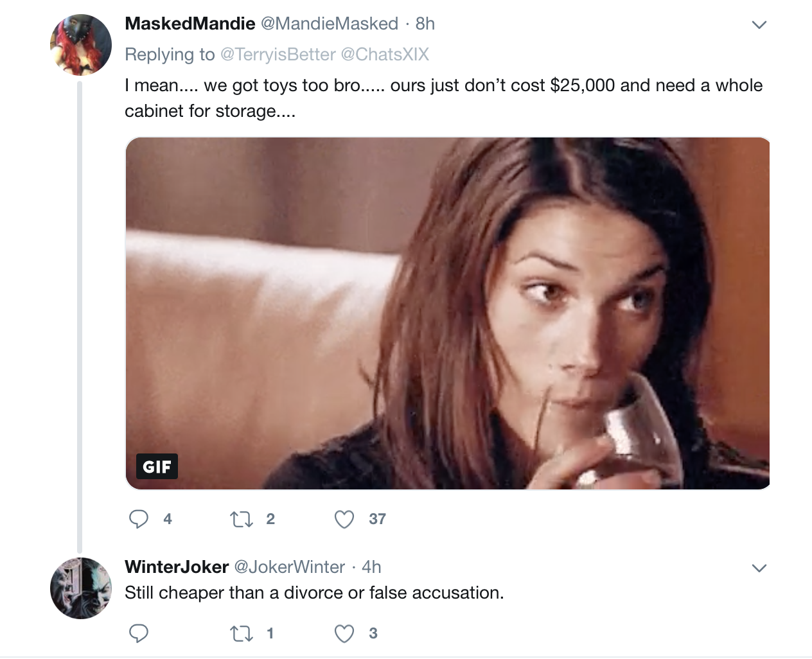
Task: Reply to WinterJoker's tweet
Action: click(x=139, y=633)
